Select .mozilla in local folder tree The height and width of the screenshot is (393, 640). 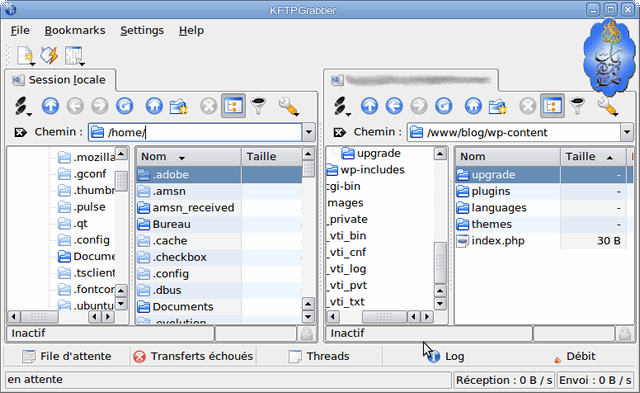click(86, 157)
